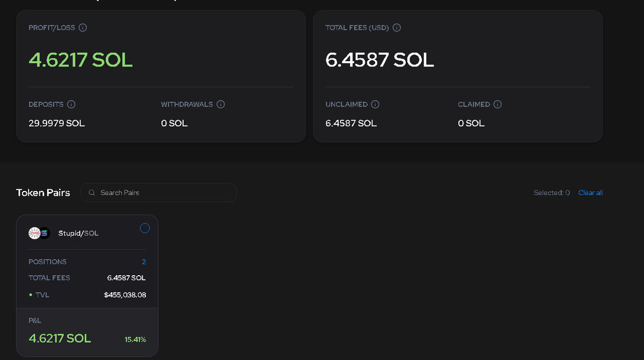The image size is (644, 360).
Task: Click the 6.4587 SOL total fees in pair card
Action: point(127,278)
